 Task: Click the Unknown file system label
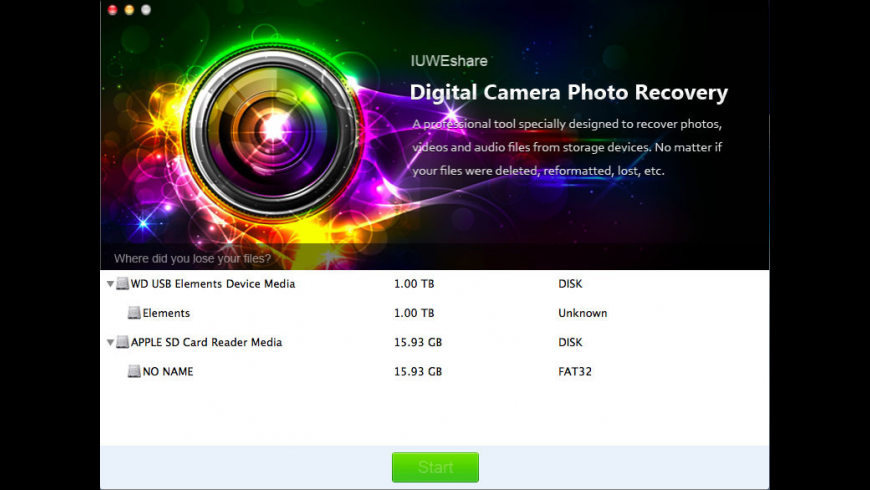(x=583, y=313)
